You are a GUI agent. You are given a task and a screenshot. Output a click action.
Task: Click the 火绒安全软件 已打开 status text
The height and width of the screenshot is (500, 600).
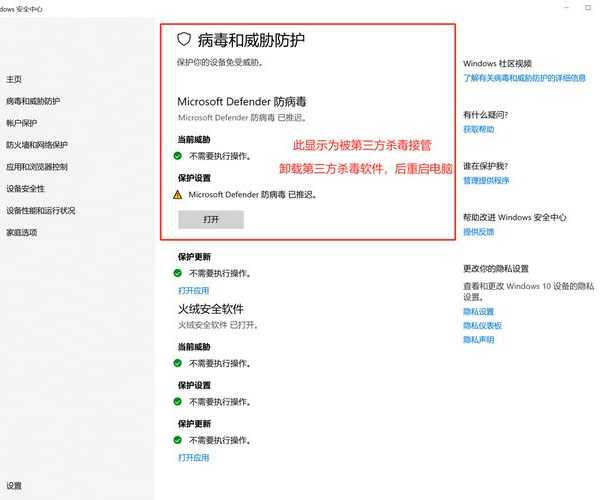pyautogui.click(x=218, y=325)
